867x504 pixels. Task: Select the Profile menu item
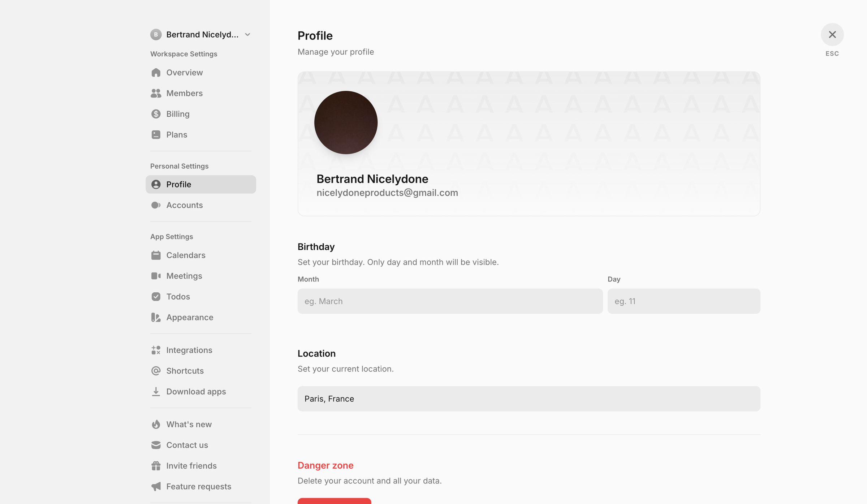coord(200,184)
